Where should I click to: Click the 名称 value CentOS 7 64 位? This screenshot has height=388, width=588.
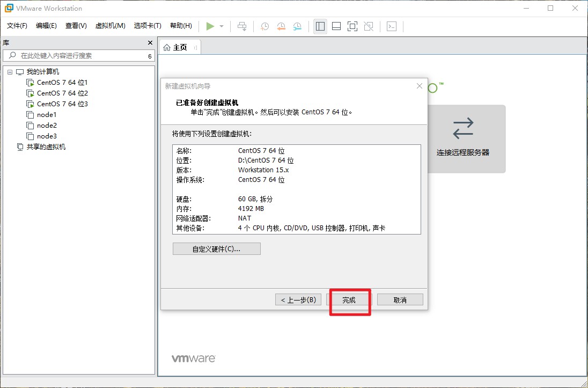[261, 151]
